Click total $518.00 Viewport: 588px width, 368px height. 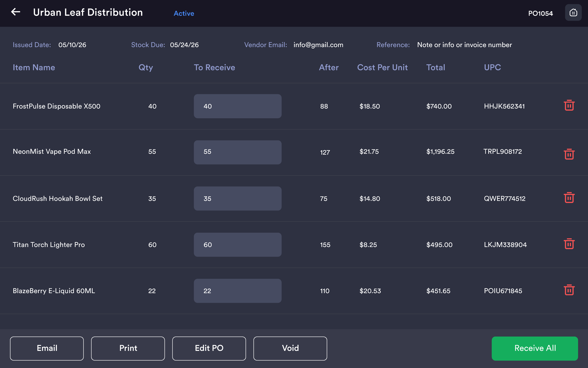click(x=438, y=199)
